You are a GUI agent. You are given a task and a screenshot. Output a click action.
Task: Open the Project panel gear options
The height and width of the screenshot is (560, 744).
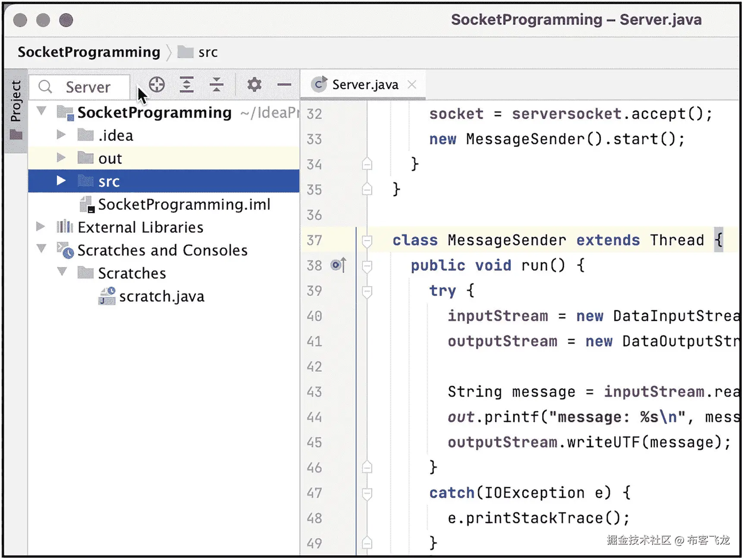[x=254, y=84]
